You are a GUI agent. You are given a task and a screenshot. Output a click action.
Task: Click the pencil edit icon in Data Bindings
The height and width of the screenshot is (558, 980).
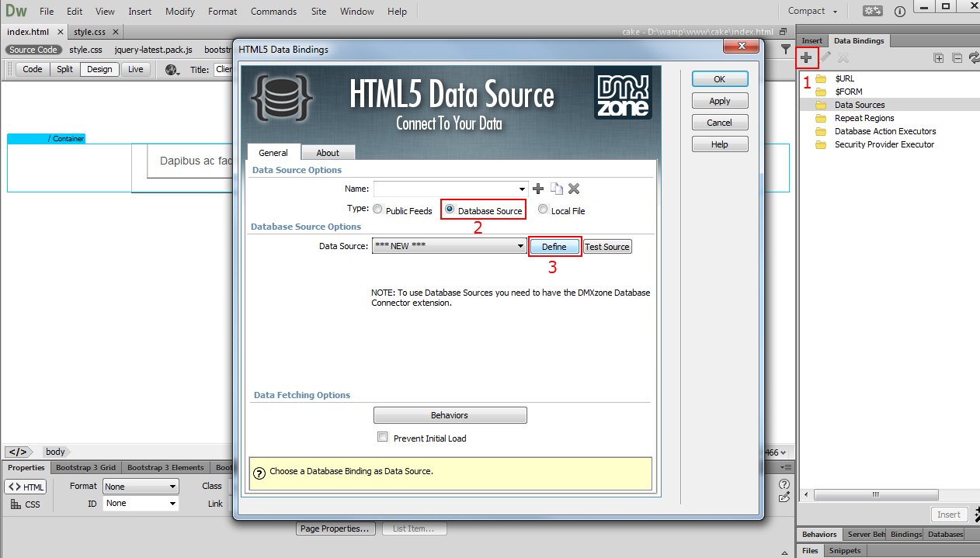click(x=825, y=57)
